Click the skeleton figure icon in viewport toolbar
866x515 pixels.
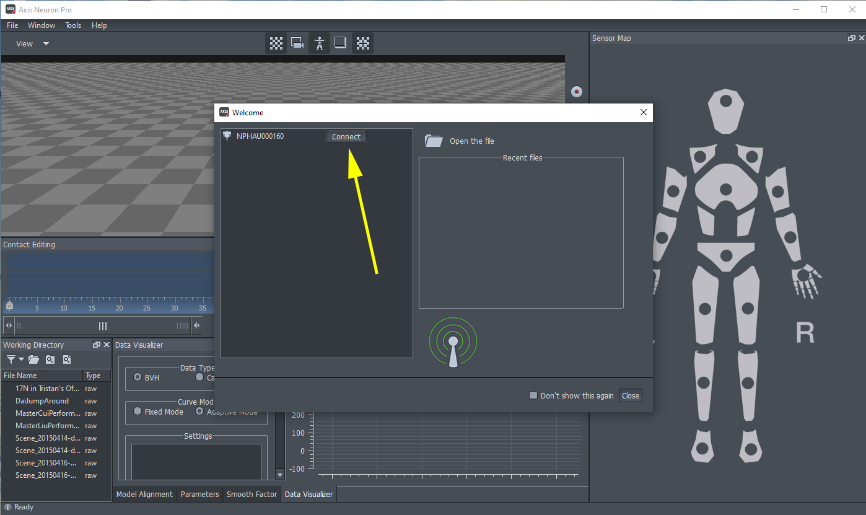click(320, 43)
